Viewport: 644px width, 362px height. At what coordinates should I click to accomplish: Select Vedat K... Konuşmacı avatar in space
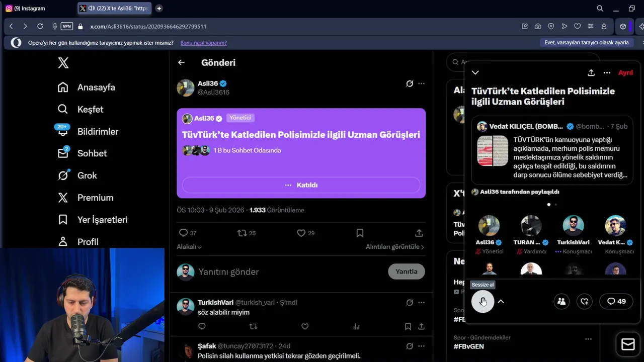click(x=615, y=226)
